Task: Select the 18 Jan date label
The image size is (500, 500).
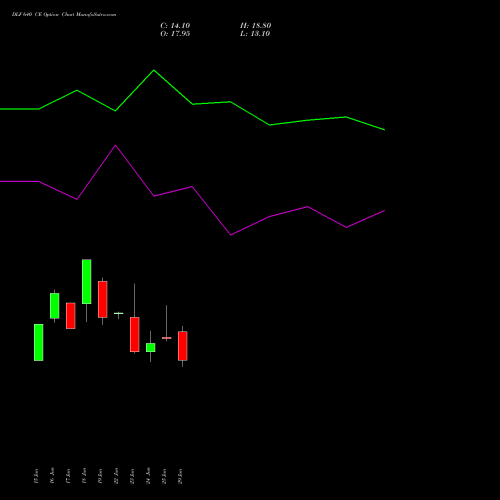Action: (x=84, y=476)
